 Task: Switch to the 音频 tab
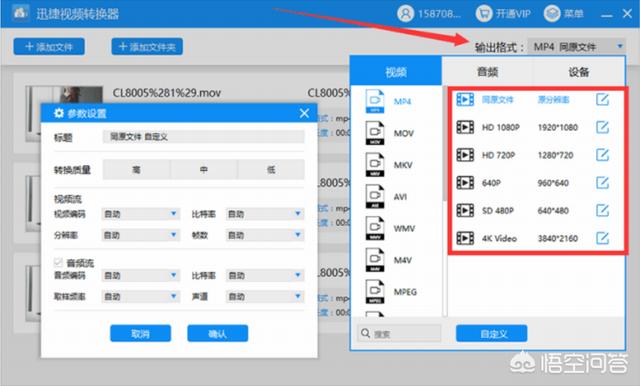(x=487, y=72)
